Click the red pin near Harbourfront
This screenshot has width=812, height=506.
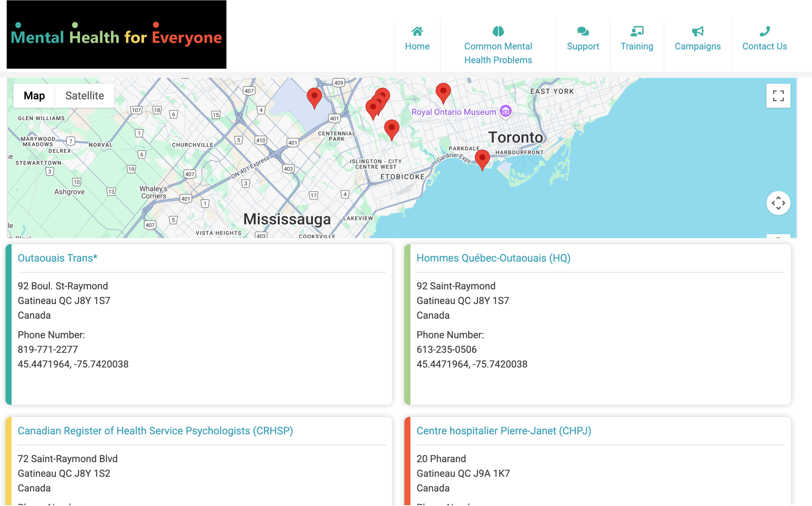[x=482, y=159]
